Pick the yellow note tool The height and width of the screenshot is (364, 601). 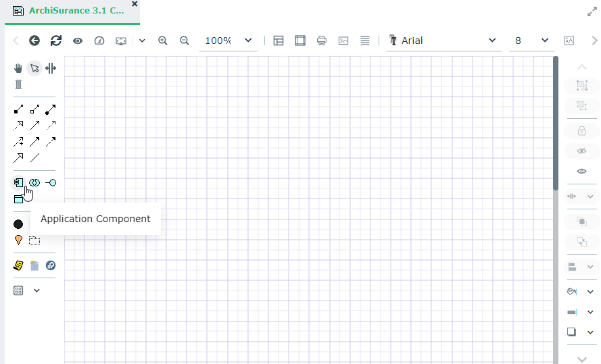[x=18, y=266]
